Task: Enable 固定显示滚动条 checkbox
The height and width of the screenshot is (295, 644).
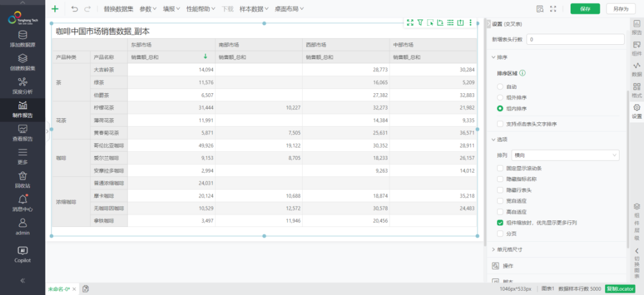Action: pos(500,168)
